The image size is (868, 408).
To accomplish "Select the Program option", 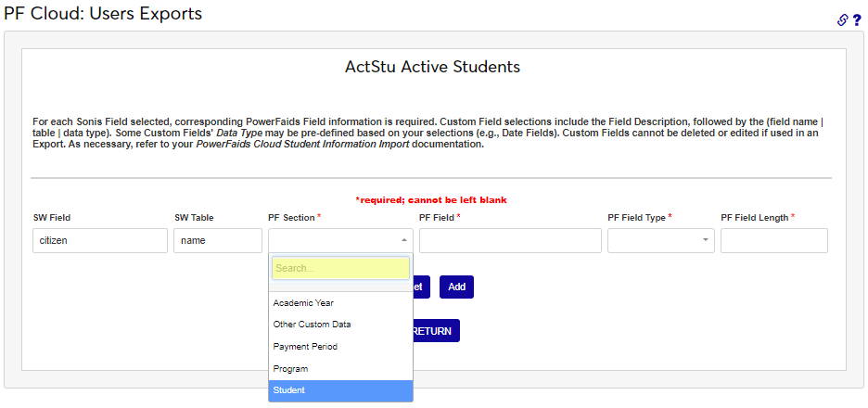I will click(x=290, y=369).
